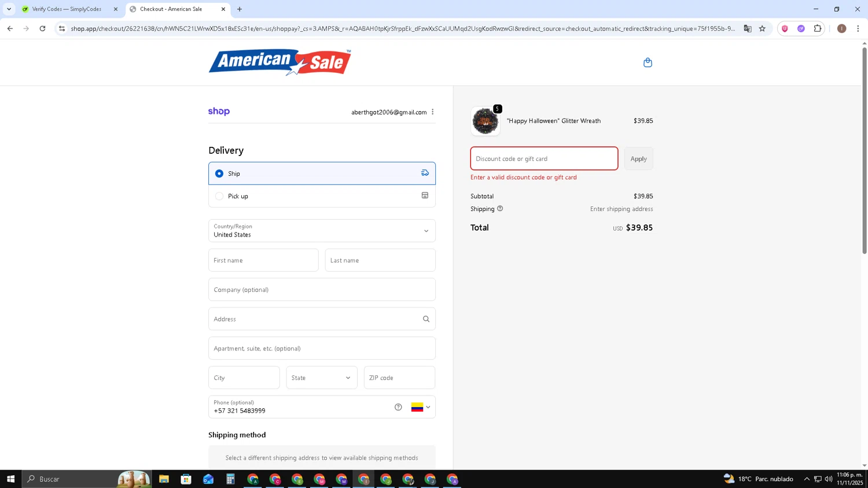The image size is (868, 488).
Task: Click the Discount code or gift card field
Action: click(544, 158)
